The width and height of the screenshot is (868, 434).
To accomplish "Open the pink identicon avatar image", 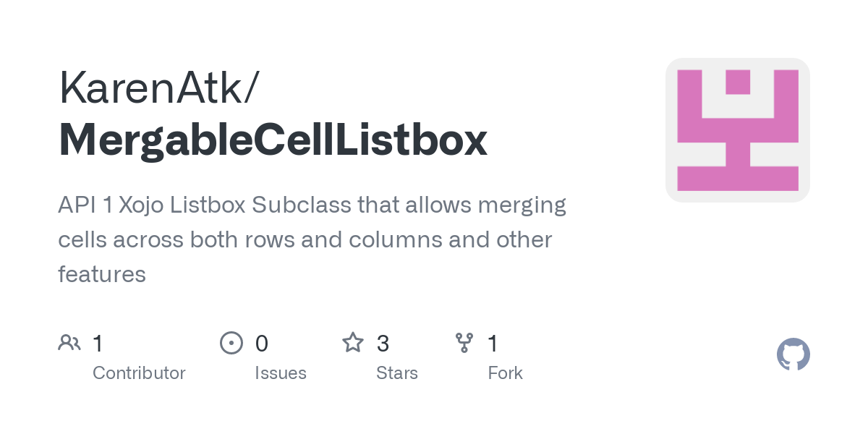I will pos(737,130).
